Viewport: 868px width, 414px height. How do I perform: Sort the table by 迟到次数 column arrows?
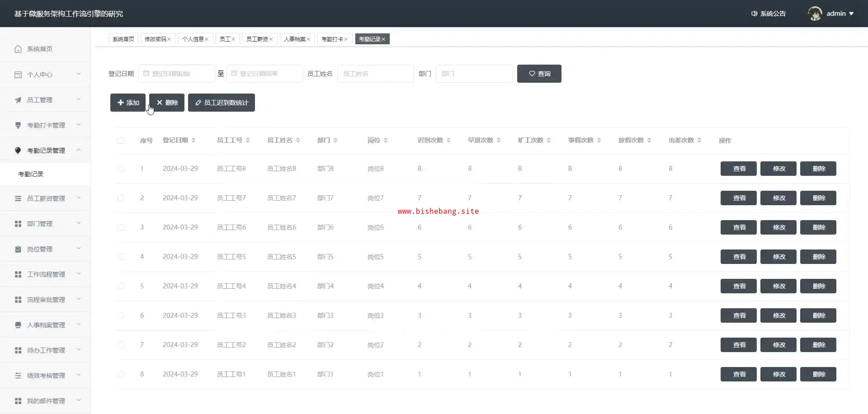448,141
